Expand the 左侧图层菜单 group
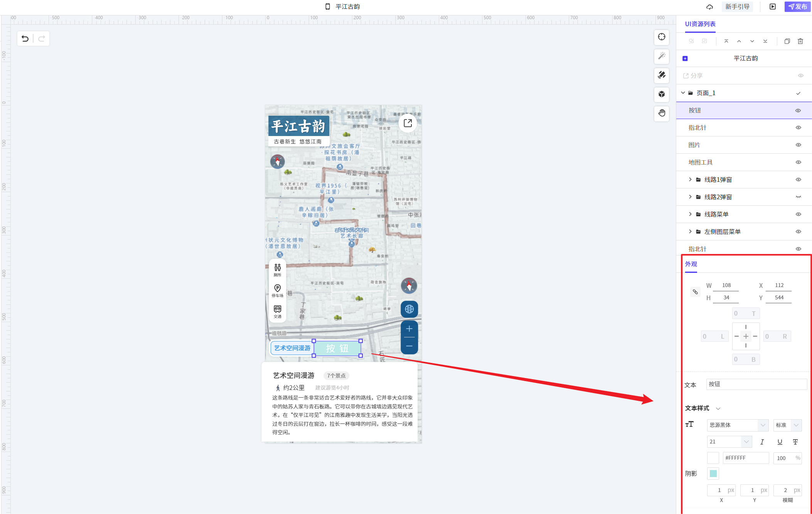Viewport: 812px width, 514px height. 690,232
